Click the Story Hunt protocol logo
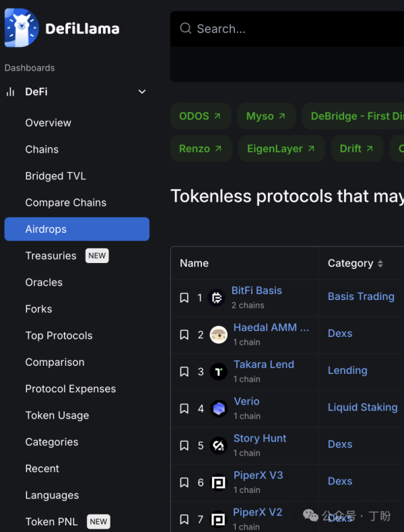The width and height of the screenshot is (404, 532). (x=218, y=446)
